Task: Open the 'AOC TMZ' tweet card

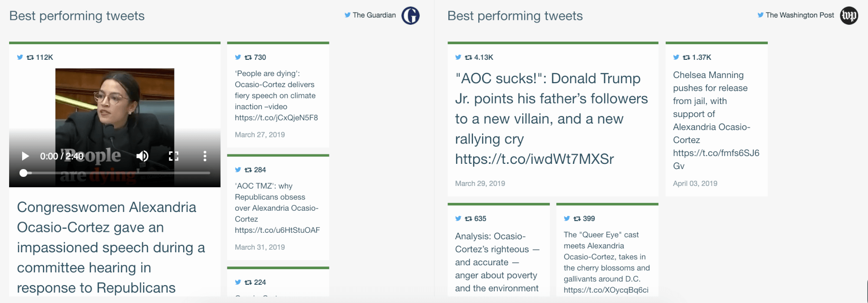Action: pyautogui.click(x=277, y=208)
